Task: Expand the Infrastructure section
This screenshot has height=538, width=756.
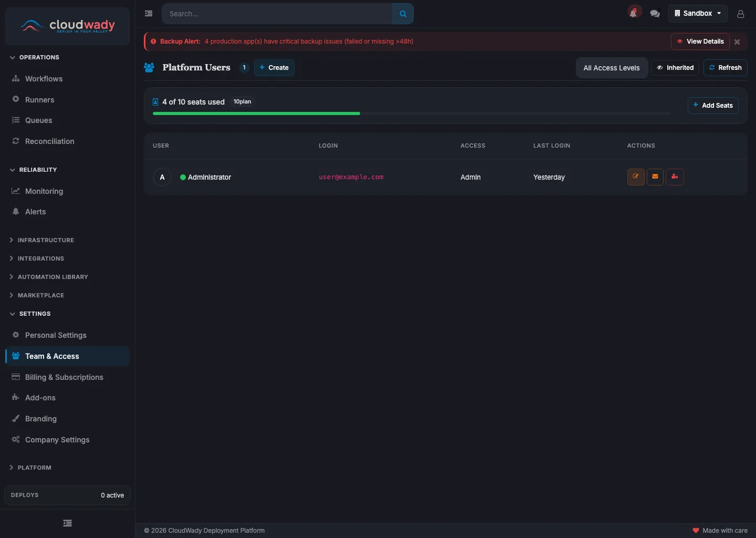Action: 42,240
